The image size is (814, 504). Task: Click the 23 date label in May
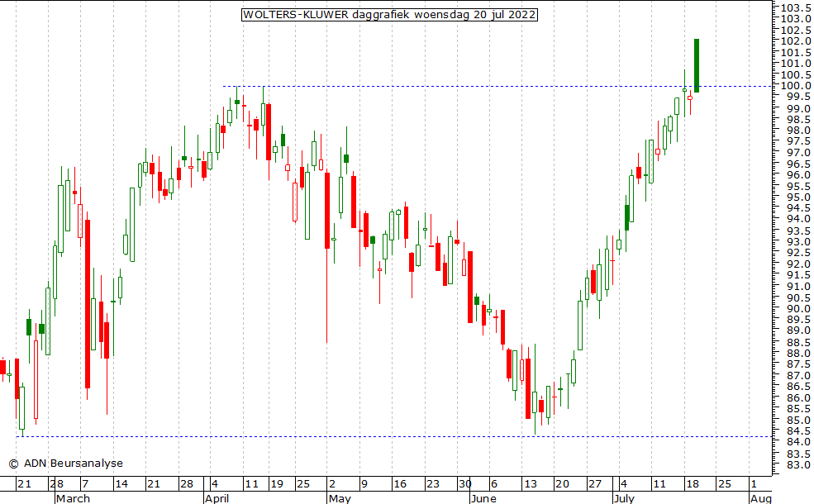(x=432, y=484)
